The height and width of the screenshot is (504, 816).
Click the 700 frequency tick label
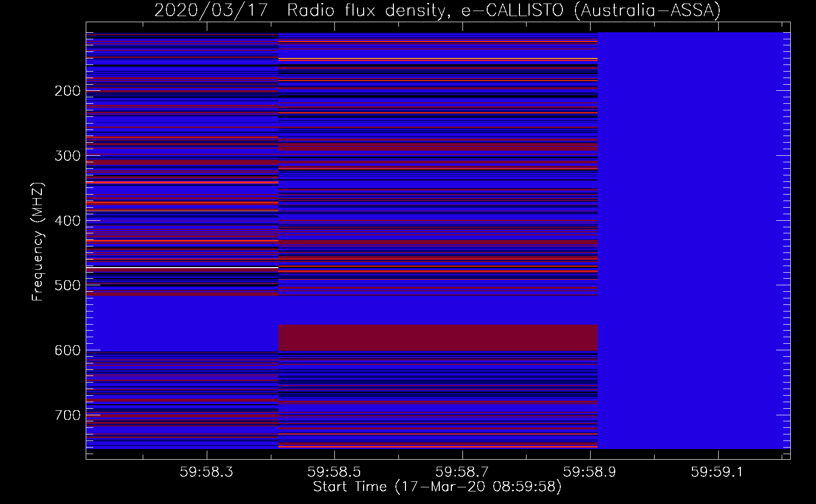pos(68,415)
